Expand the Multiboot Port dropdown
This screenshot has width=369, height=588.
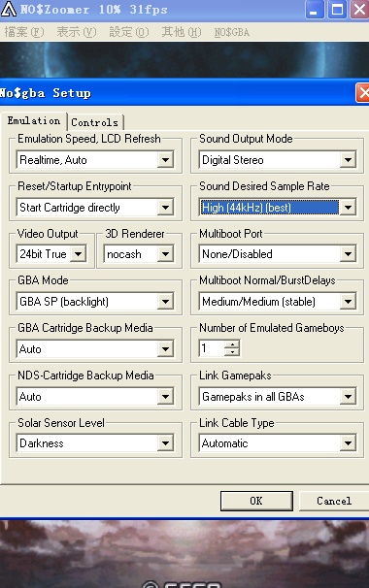pos(348,254)
